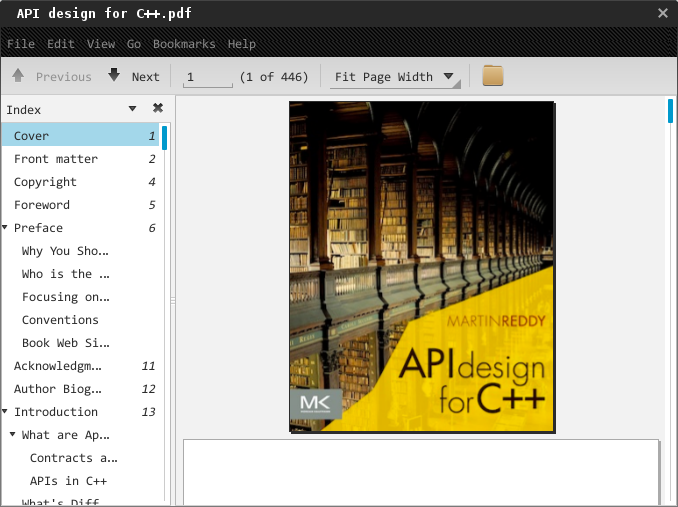Click the page number input field
The width and height of the screenshot is (678, 507).
tap(207, 77)
